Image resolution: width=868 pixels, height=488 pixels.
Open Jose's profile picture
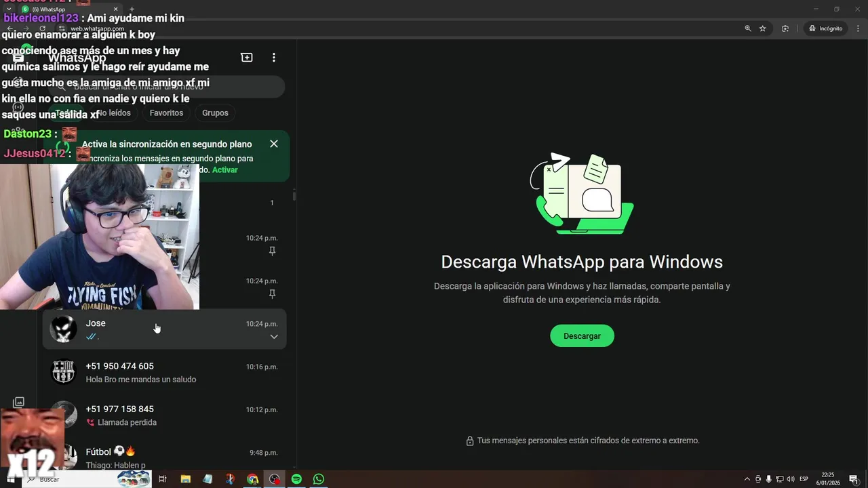pos(64,329)
